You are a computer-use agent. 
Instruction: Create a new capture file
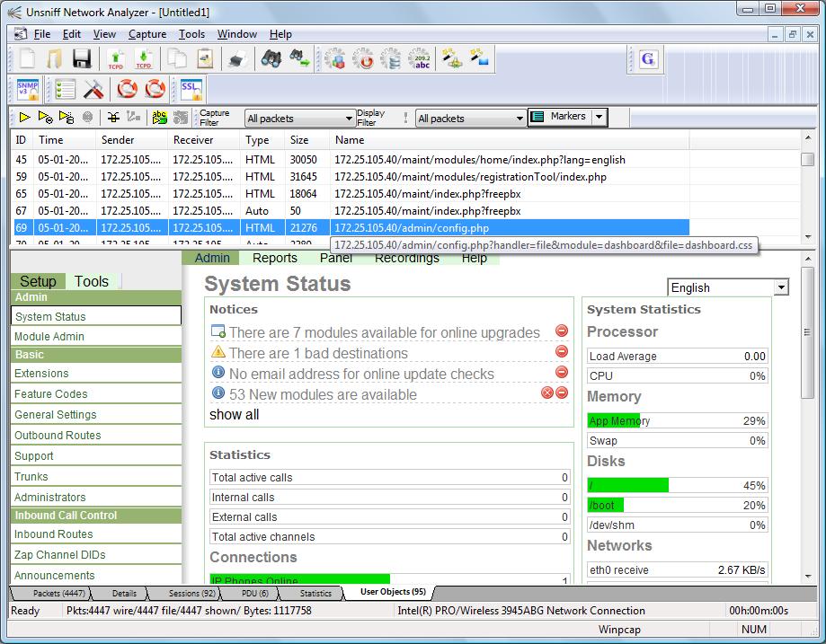pos(27,58)
